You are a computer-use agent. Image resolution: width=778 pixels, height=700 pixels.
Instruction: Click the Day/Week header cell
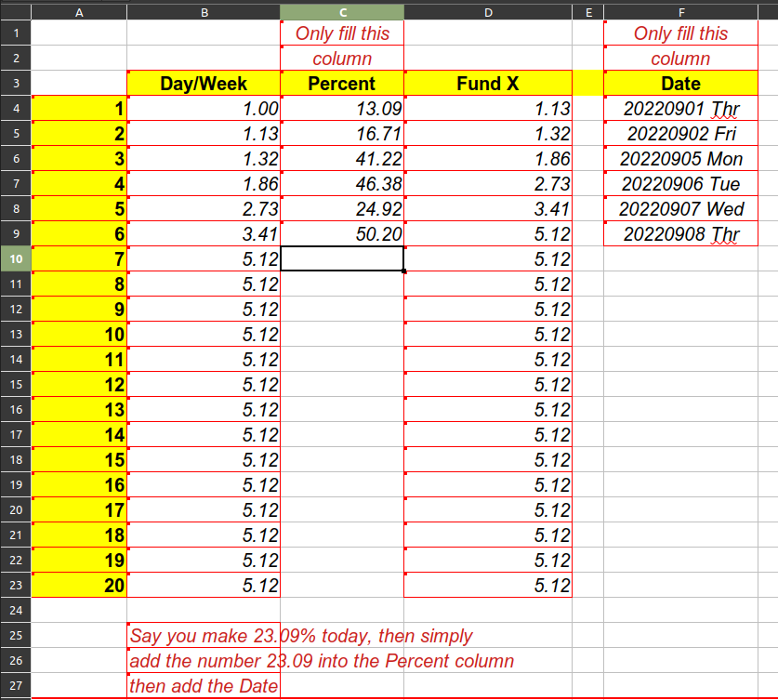click(204, 83)
